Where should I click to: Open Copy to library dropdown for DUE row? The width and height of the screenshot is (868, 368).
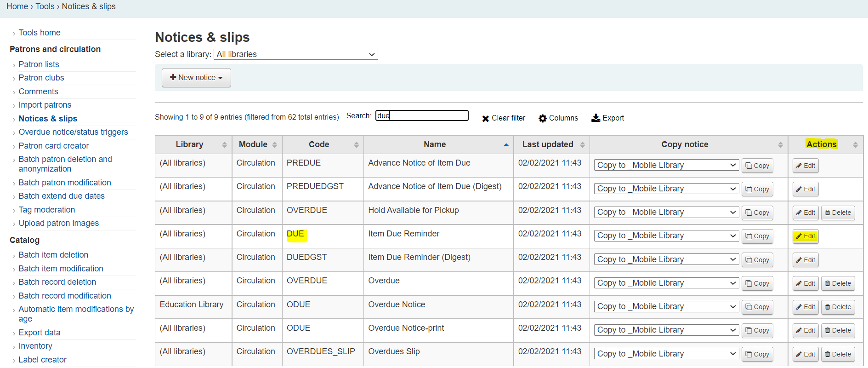[666, 236]
